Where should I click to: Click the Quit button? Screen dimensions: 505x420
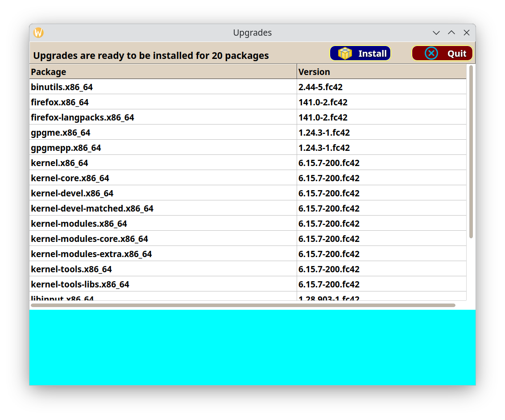(x=442, y=53)
